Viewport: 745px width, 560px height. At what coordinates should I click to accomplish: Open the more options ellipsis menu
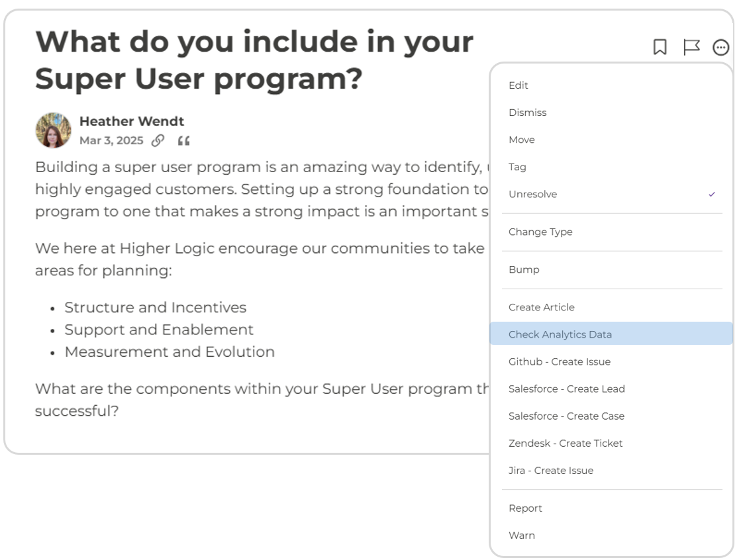tap(720, 46)
